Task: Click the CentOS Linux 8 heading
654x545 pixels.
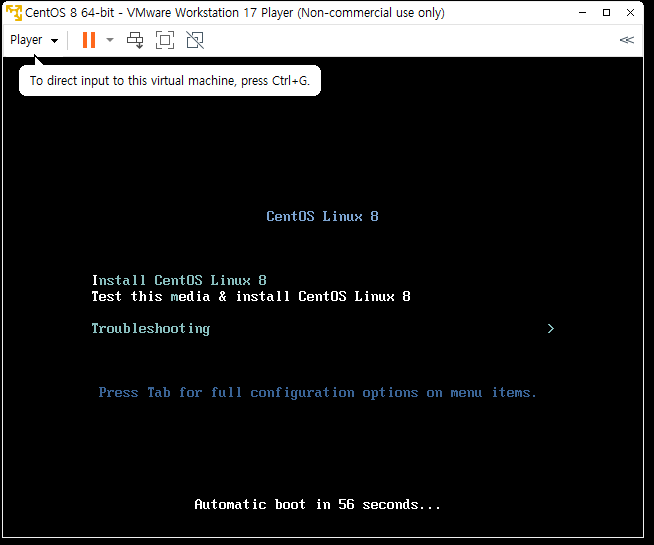Action: tap(322, 216)
